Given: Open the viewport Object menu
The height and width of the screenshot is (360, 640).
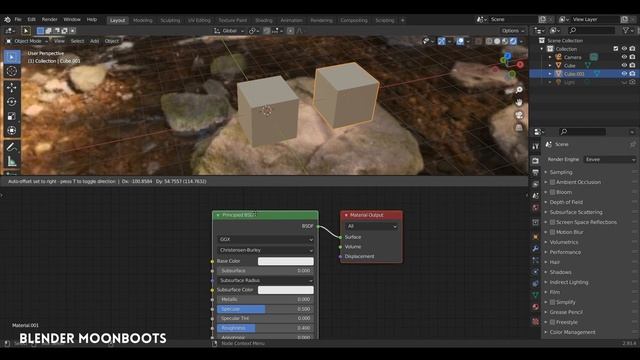Looking at the screenshot, I should pos(111,41).
